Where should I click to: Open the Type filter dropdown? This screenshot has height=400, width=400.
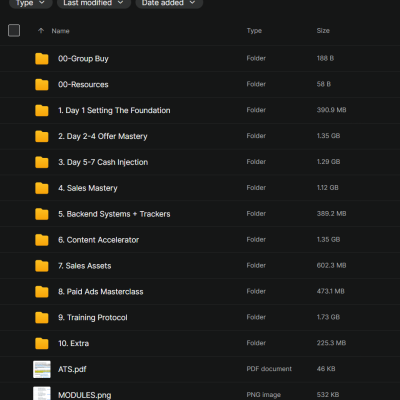30,3
